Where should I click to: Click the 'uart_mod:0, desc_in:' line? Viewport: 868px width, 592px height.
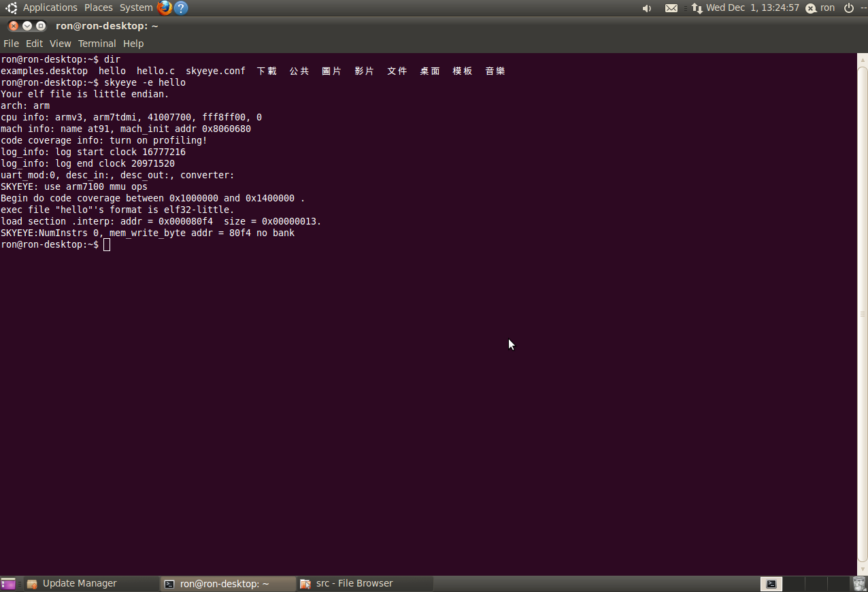(118, 175)
